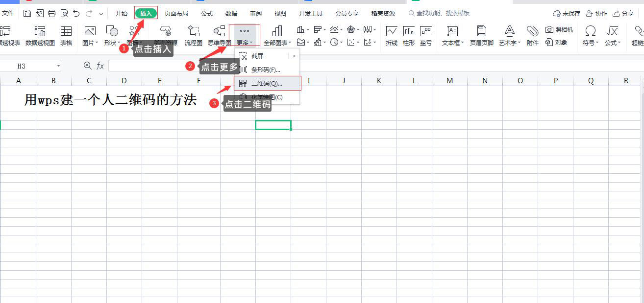Image resolution: width=644 pixels, height=303 pixels.
Task: Open the 文件 menu
Action: pos(8,13)
